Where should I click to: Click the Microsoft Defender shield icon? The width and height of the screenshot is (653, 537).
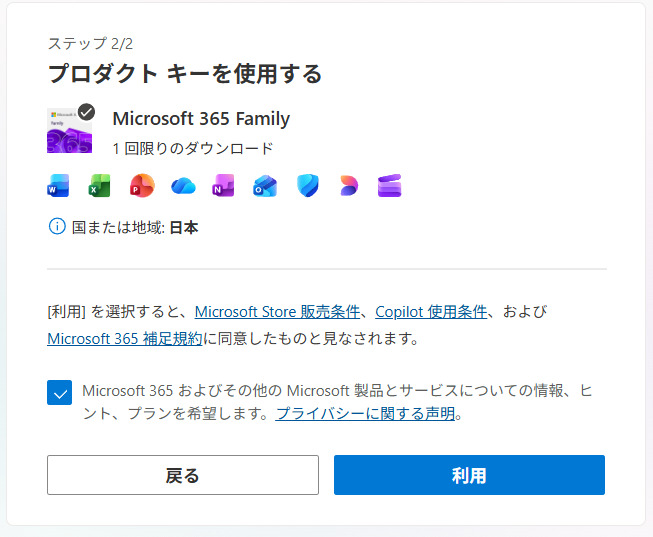(307, 186)
